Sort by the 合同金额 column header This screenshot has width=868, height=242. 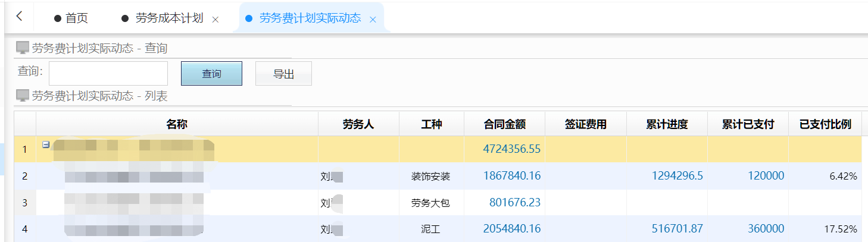(x=504, y=124)
